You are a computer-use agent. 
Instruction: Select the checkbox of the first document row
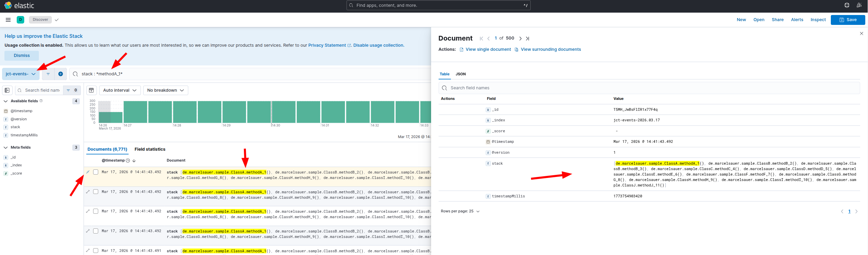(96, 172)
